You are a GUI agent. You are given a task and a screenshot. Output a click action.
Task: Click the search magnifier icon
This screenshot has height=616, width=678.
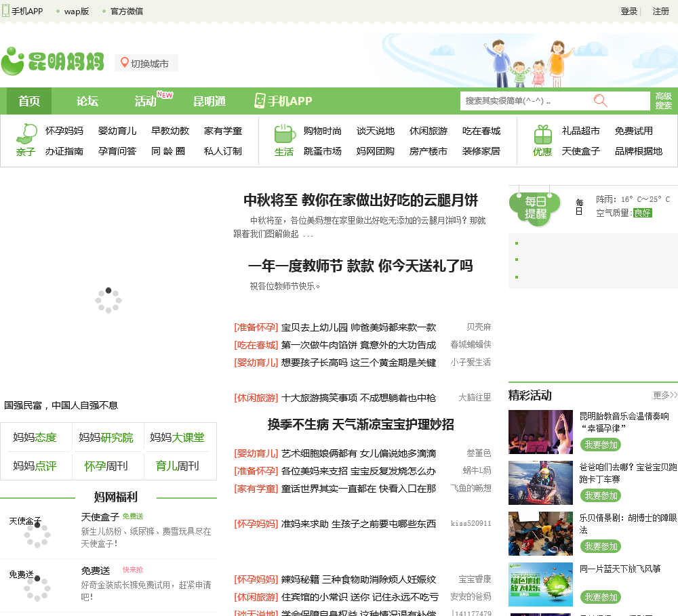pos(600,101)
